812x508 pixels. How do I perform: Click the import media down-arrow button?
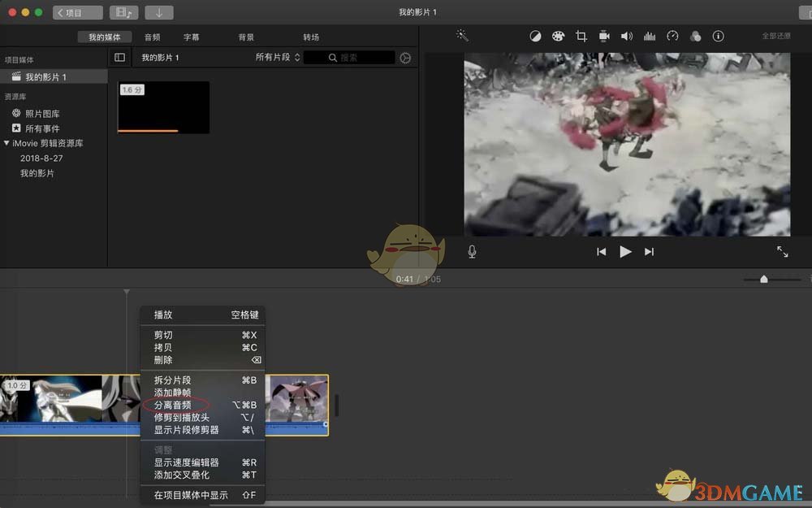(x=159, y=12)
